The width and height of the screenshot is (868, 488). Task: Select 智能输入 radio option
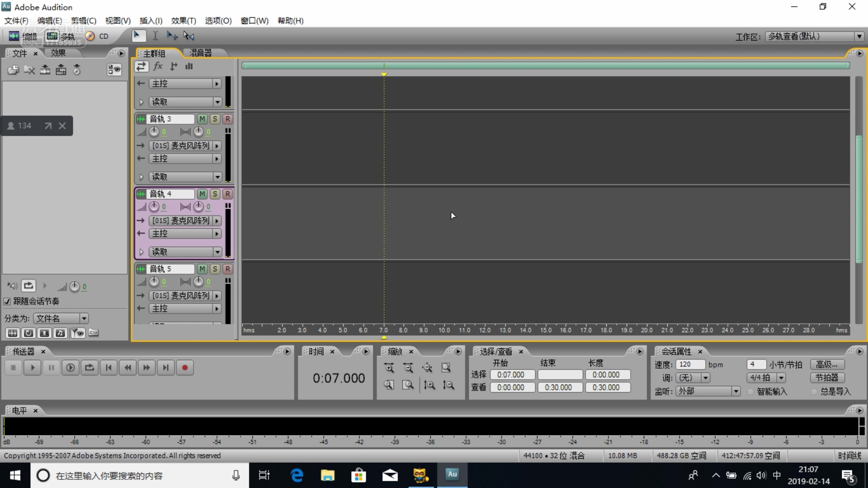(751, 392)
